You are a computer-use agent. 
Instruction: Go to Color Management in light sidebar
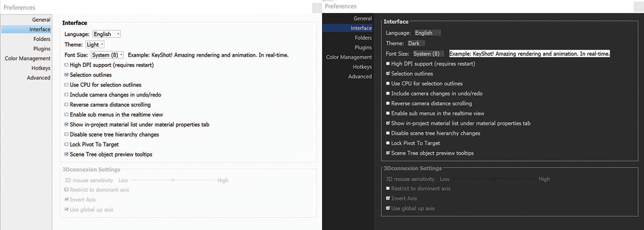click(28, 58)
